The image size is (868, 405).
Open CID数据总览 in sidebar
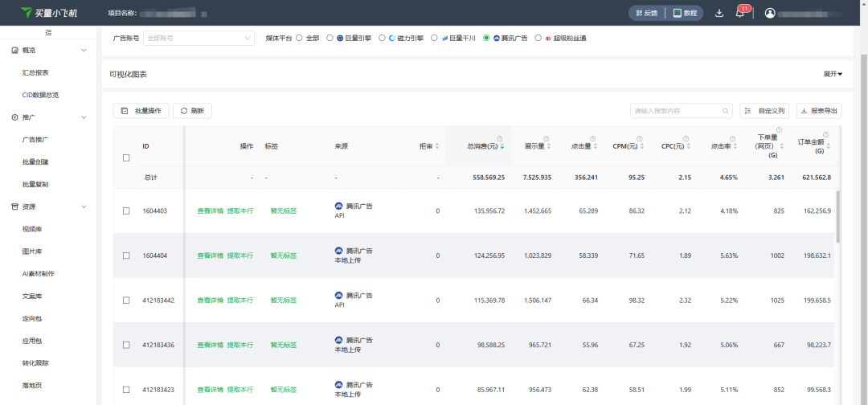pyautogui.click(x=40, y=95)
